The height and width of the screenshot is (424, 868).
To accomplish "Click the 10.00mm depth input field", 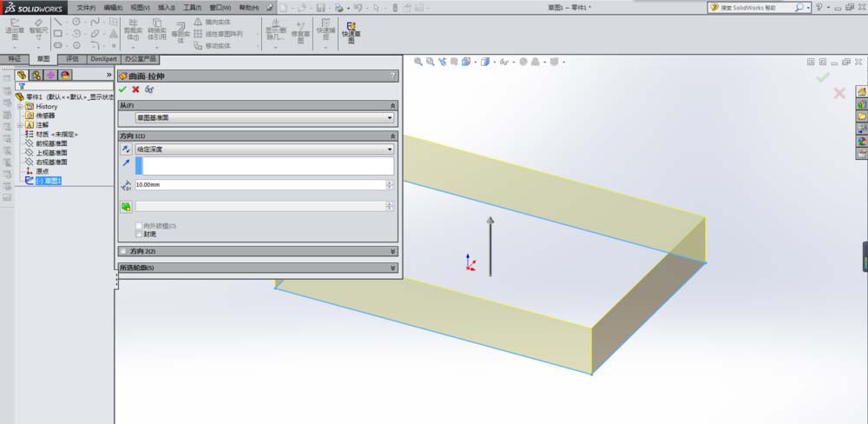I will (260, 184).
